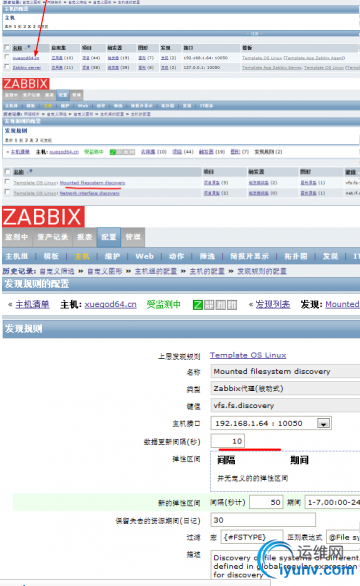Screen dimensions: 360x586
Task: Open the Mounted filesystem discovery rule link
Action: tap(92, 183)
